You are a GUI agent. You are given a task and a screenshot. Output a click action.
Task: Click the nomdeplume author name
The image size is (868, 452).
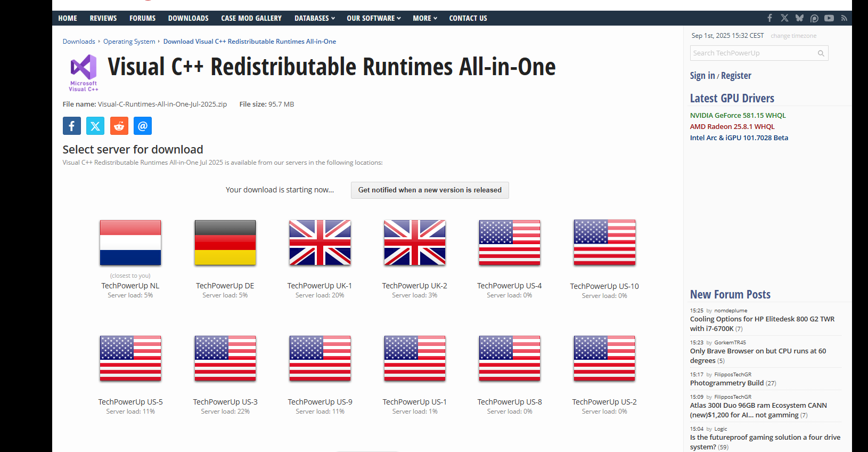coord(731,310)
